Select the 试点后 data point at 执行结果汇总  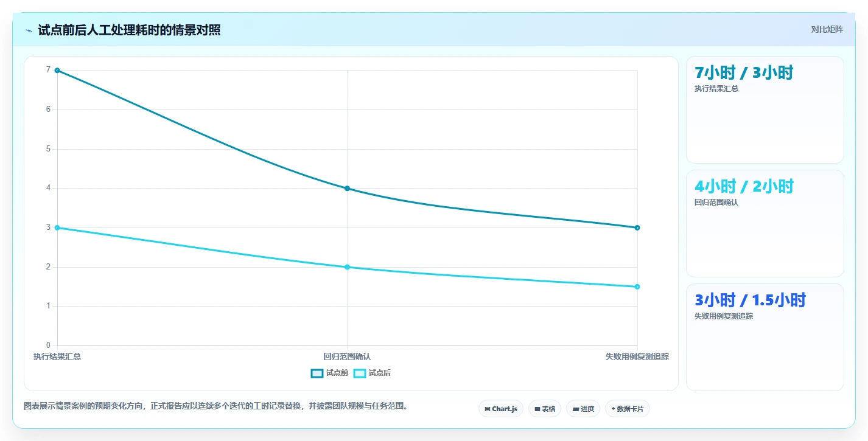point(57,227)
